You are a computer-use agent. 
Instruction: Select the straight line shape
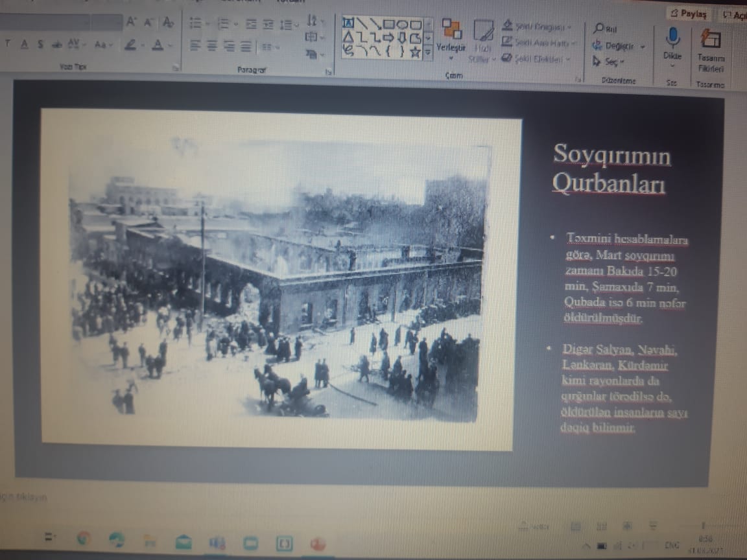tap(362, 23)
